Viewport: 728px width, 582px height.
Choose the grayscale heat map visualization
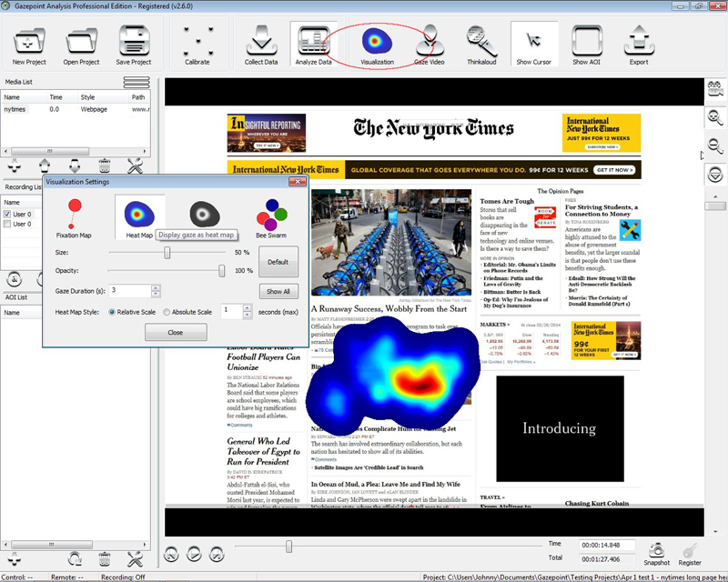point(205,215)
